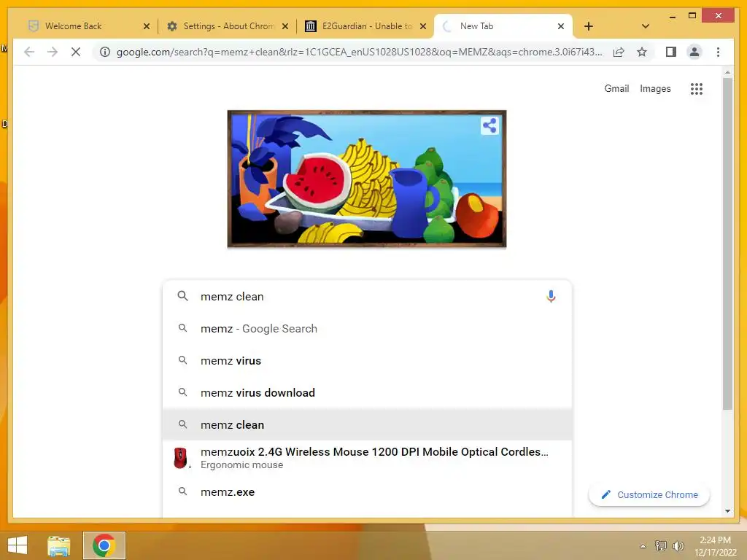Open the volume speaker icon
This screenshot has width=747, height=560.
[x=678, y=545]
